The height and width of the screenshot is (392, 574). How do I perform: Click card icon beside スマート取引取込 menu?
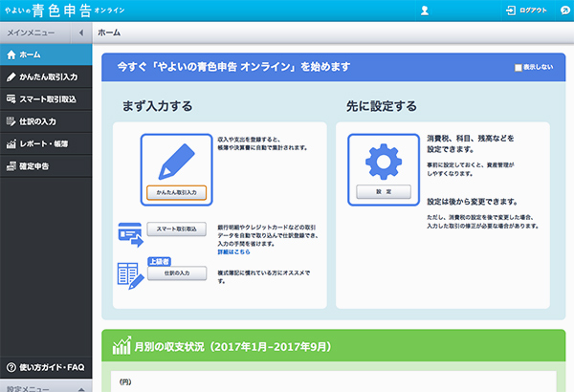click(x=11, y=99)
